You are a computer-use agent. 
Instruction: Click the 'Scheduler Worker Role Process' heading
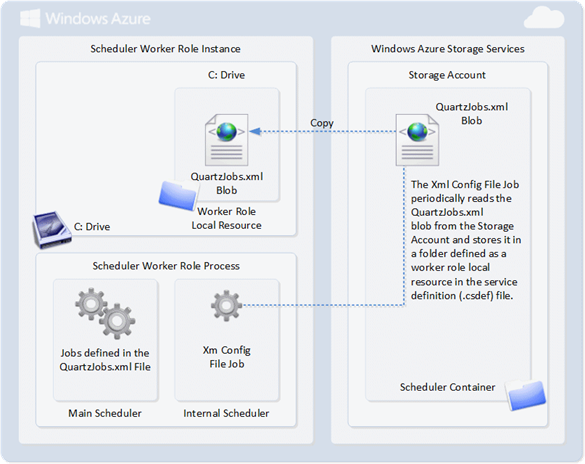(x=166, y=266)
